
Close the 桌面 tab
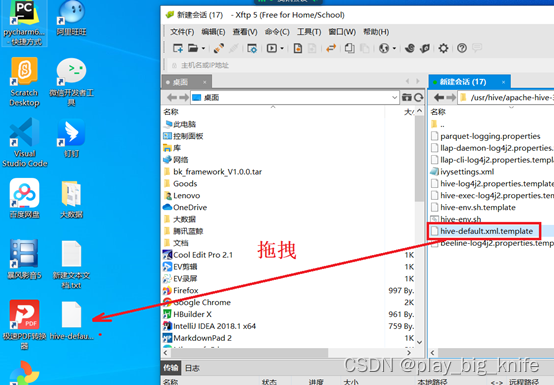click(205, 82)
